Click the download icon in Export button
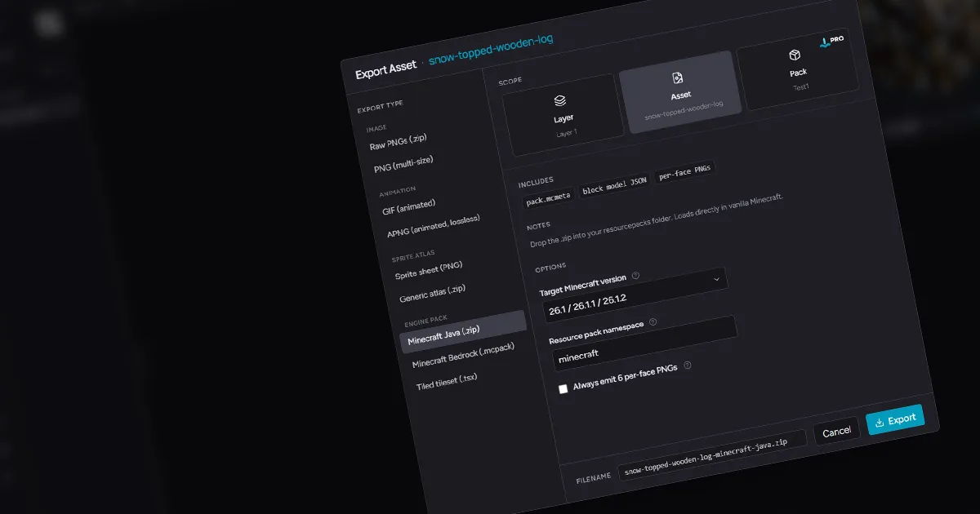Image resolution: width=980 pixels, height=514 pixels. pos(880,423)
